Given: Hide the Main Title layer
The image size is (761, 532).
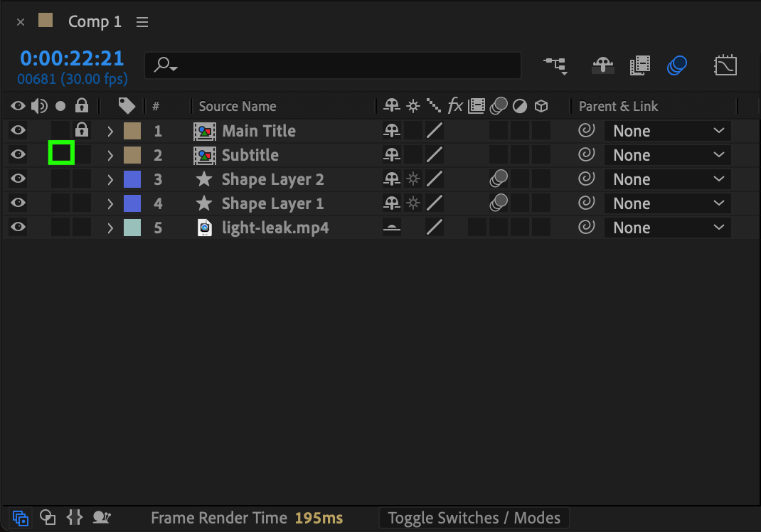Looking at the screenshot, I should [x=18, y=130].
